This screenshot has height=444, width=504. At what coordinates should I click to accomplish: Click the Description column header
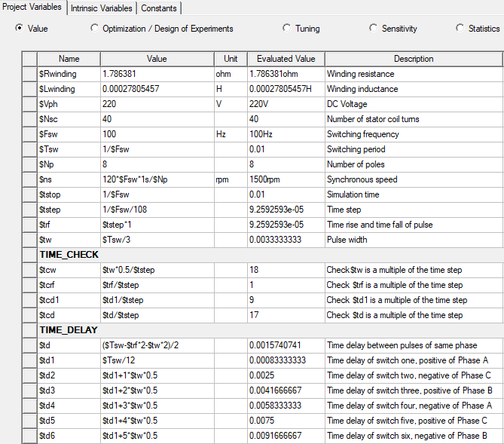413,59
